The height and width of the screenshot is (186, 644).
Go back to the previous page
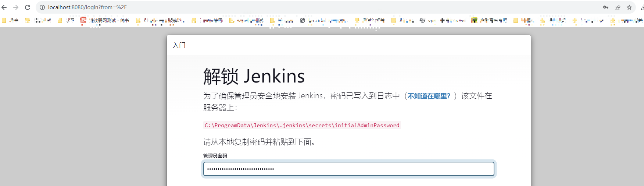click(x=4, y=7)
